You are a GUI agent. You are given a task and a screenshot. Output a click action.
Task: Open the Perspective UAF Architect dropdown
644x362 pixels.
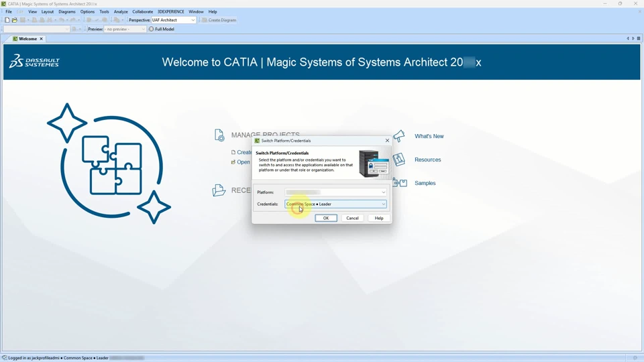point(173,20)
